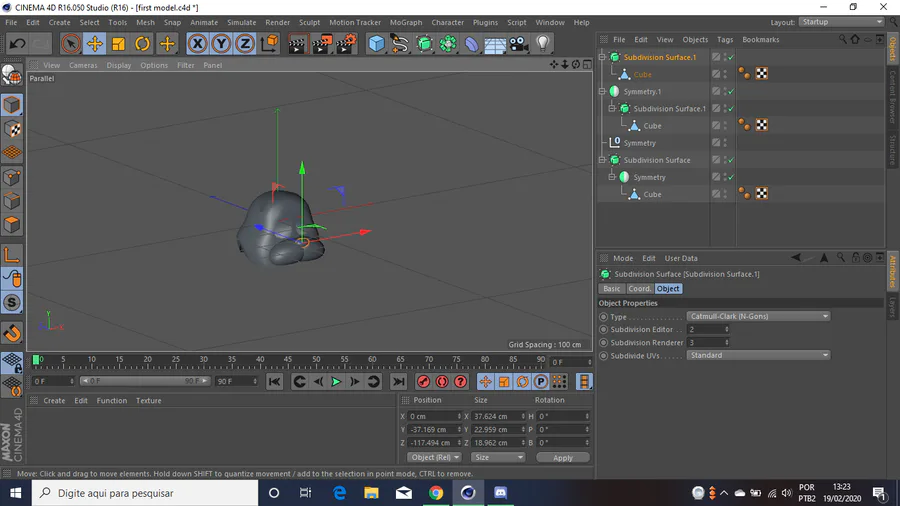Open the subdivision Type dropdown
This screenshot has height=506, width=900.
click(758, 316)
